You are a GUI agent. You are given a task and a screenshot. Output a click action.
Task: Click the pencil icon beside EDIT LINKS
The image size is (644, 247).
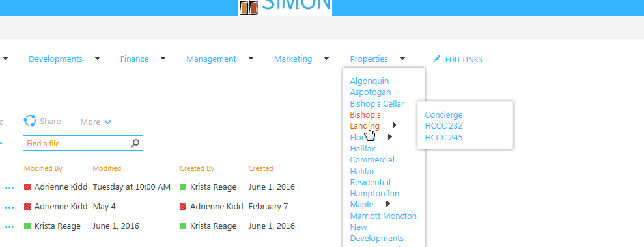(x=436, y=59)
